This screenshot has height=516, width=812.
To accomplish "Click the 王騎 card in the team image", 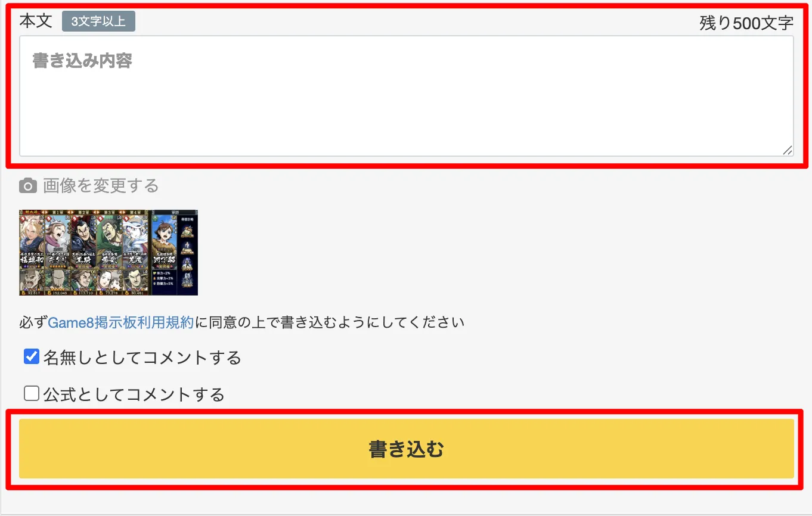I will [x=83, y=241].
